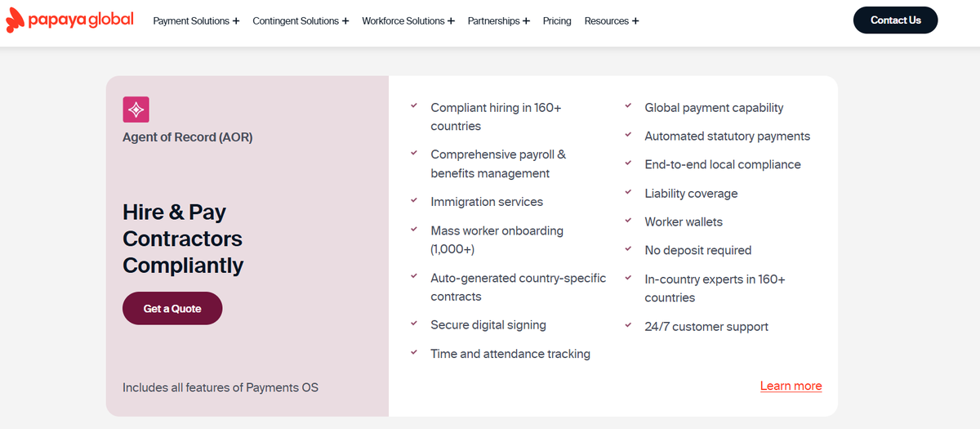The height and width of the screenshot is (429, 980).
Task: Click the checkmark beside Global payment capability
Action: [x=628, y=106]
